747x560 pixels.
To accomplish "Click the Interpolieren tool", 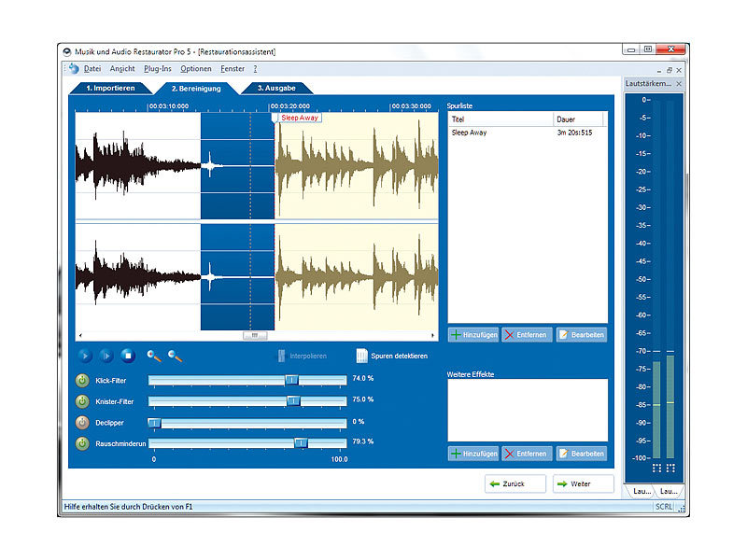I will [x=302, y=356].
